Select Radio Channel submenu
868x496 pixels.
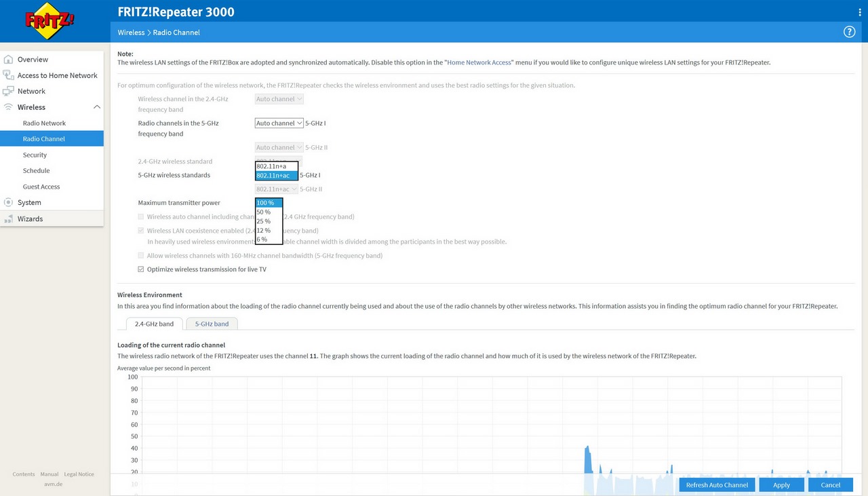pyautogui.click(x=52, y=138)
